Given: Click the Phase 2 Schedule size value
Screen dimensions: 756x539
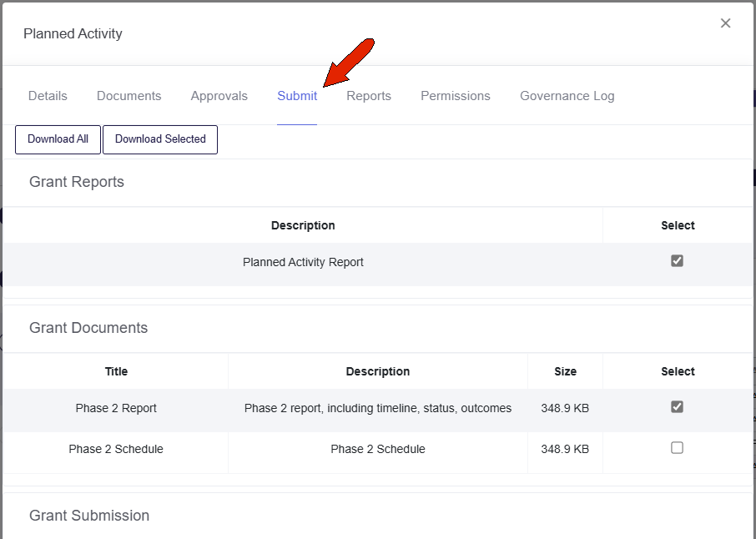Looking at the screenshot, I should coord(565,450).
